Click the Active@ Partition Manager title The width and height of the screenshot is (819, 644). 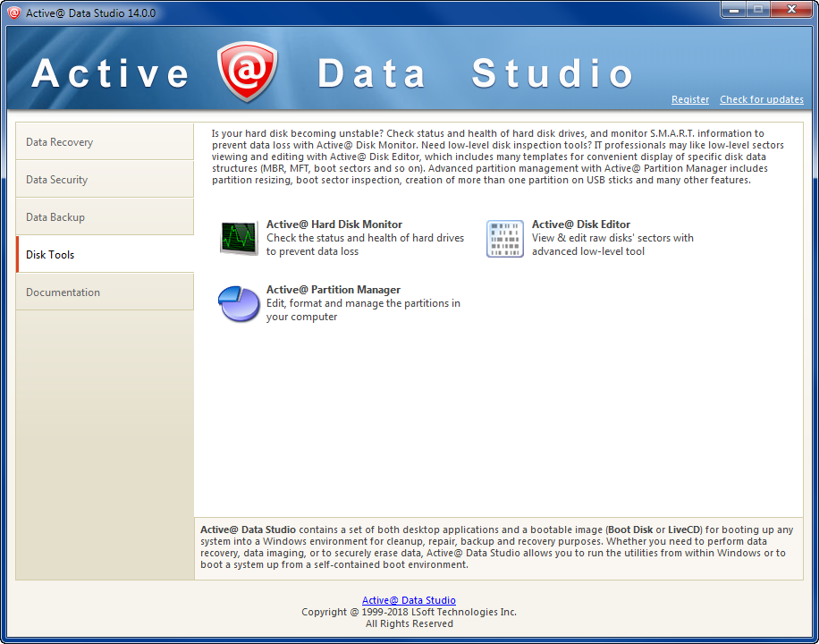coord(334,290)
